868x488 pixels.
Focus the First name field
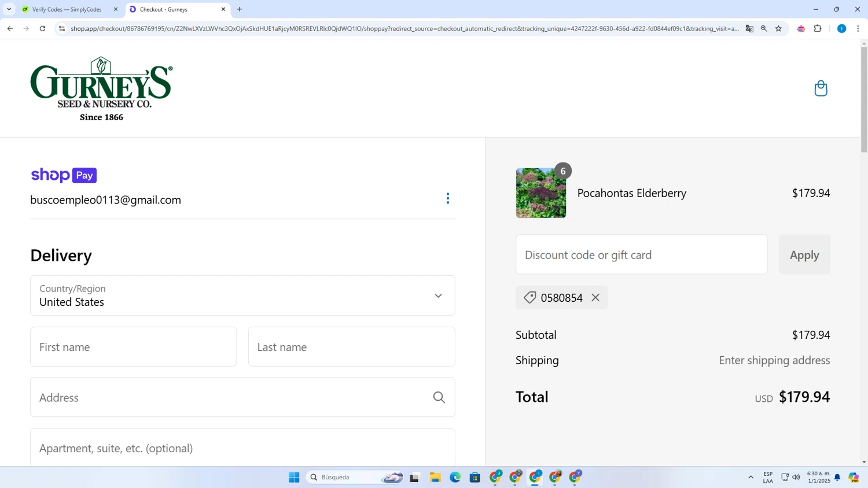click(x=134, y=347)
